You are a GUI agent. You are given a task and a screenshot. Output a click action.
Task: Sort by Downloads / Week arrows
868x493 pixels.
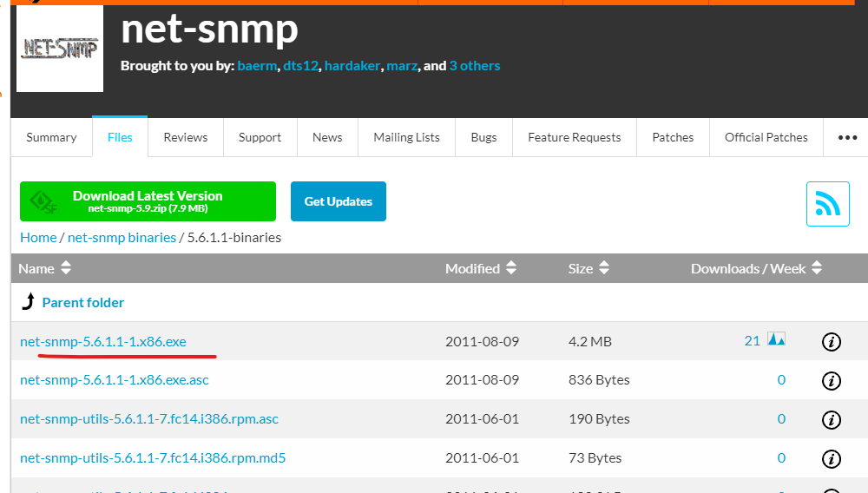[817, 268]
